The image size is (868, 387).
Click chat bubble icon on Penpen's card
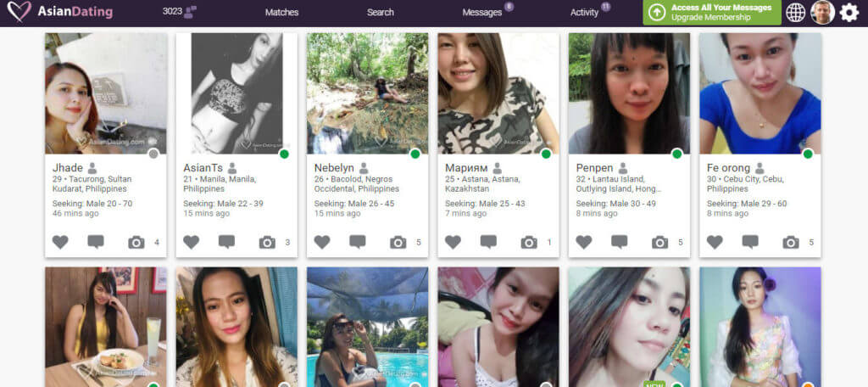620,242
